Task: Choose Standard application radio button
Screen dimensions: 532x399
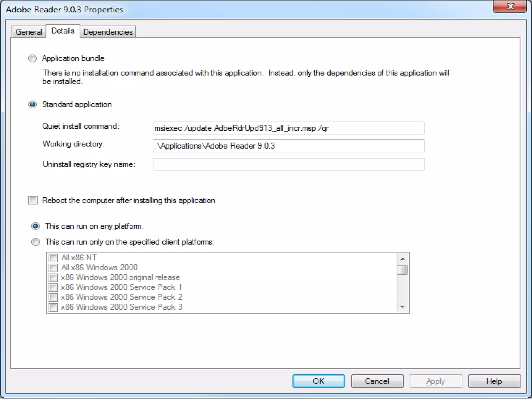Action: click(x=33, y=104)
